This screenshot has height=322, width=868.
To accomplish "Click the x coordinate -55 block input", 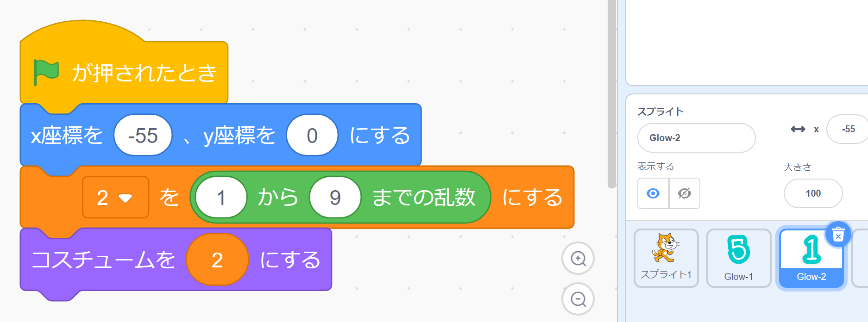I will [x=143, y=136].
